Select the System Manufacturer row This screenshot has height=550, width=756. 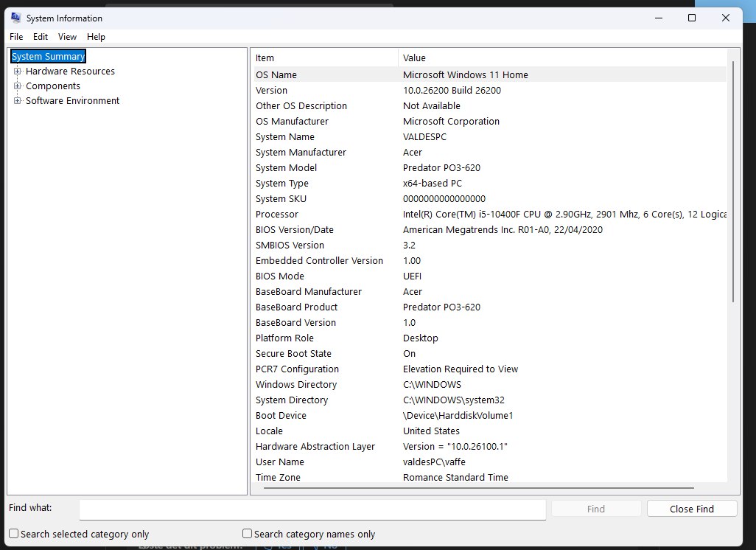(490, 153)
